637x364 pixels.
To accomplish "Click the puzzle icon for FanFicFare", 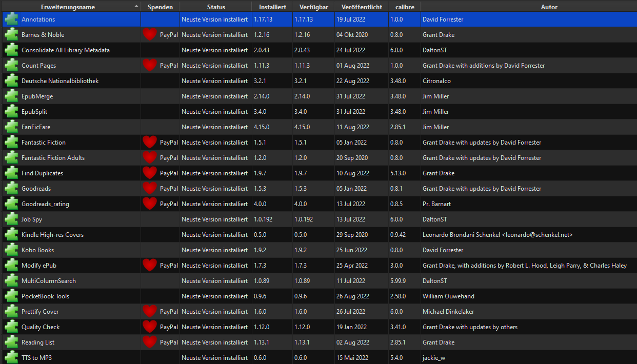I will pyautogui.click(x=11, y=127).
